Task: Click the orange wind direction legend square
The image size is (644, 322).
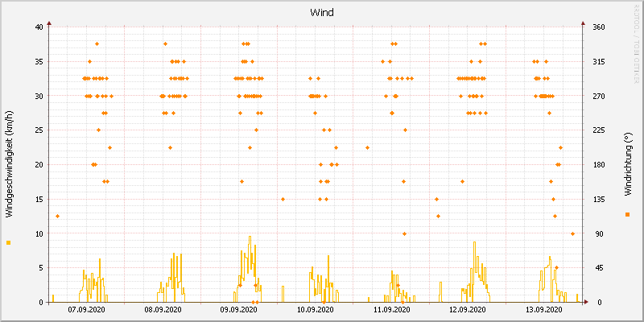Action: [x=627, y=214]
